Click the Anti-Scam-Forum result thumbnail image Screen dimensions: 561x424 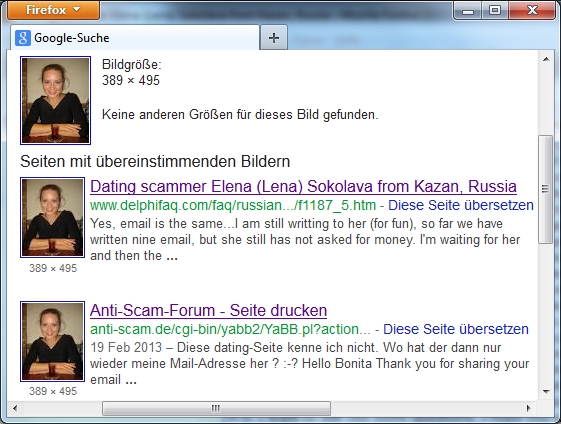click(53, 341)
